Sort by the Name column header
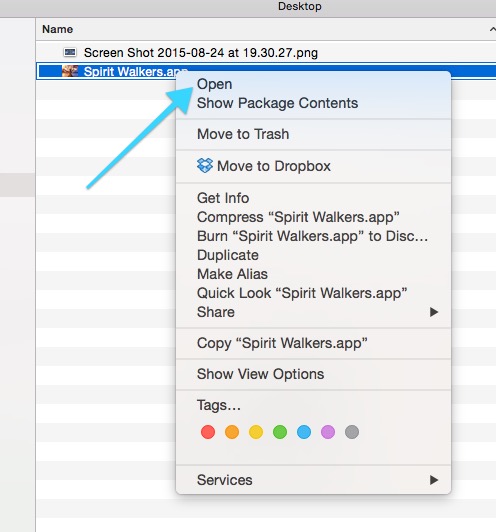Screen dimensions: 496x532 tap(57, 29)
